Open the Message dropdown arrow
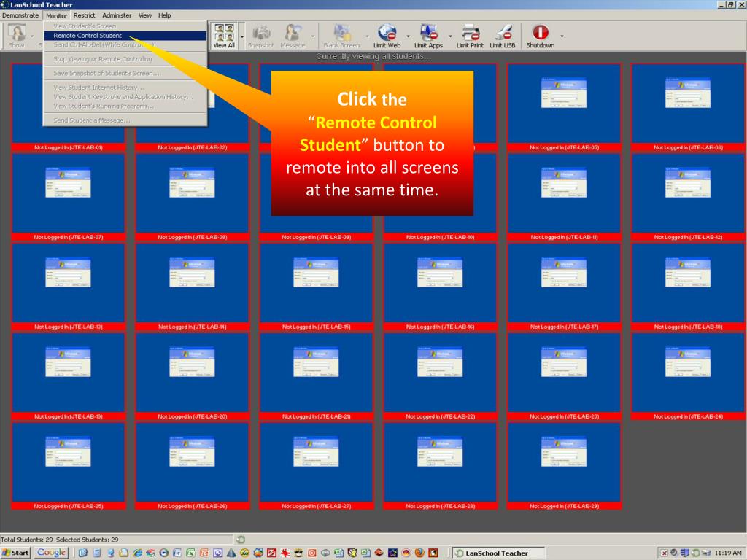The height and width of the screenshot is (560, 747). [x=312, y=36]
